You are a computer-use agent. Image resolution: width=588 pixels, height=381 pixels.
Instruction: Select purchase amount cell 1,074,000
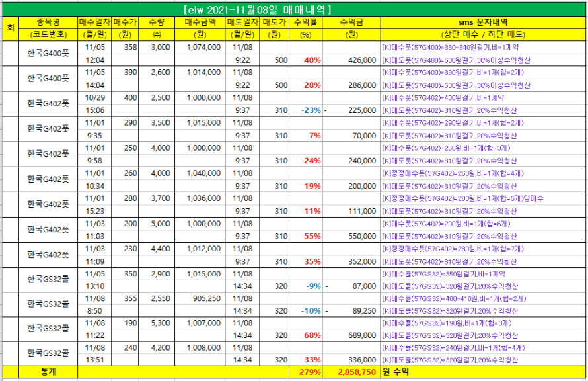coord(200,48)
